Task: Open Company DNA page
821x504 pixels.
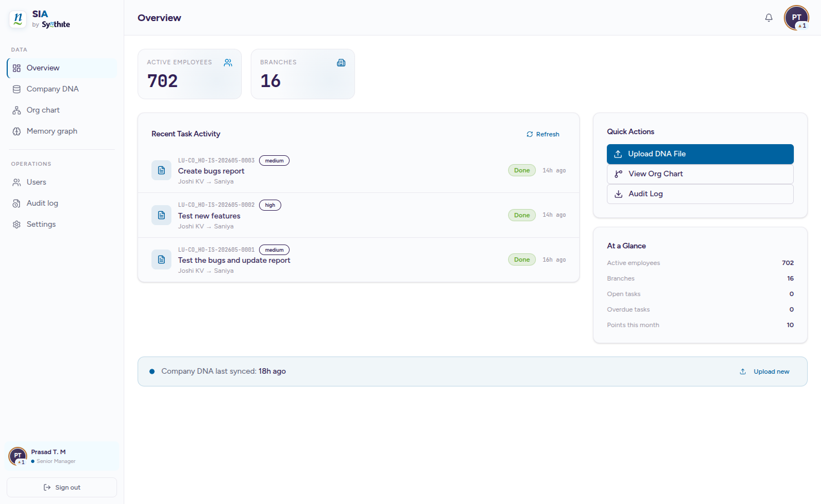Action: click(x=62, y=89)
